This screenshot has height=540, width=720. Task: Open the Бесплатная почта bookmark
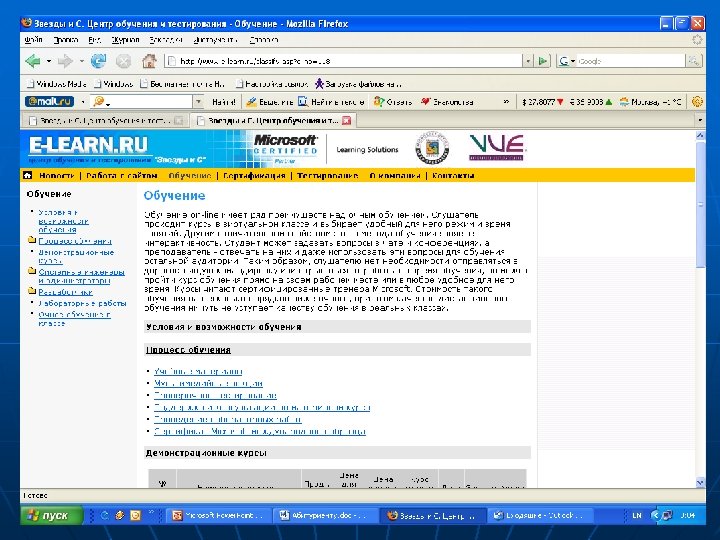tap(183, 84)
